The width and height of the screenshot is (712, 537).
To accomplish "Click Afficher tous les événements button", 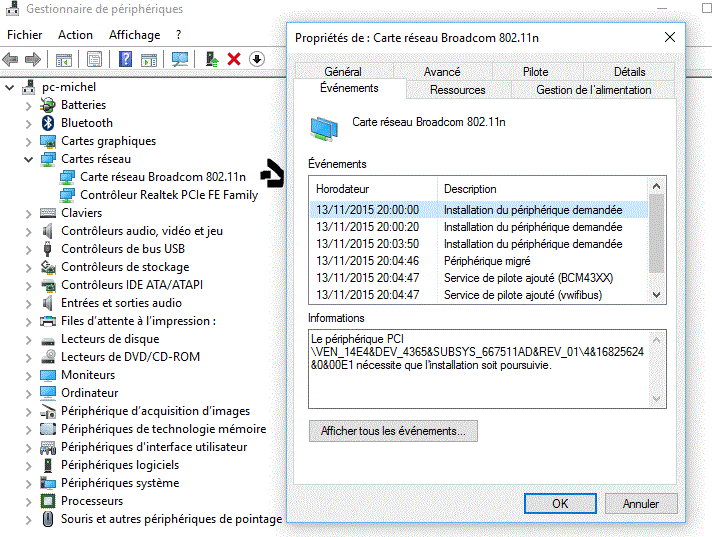I will 393,431.
